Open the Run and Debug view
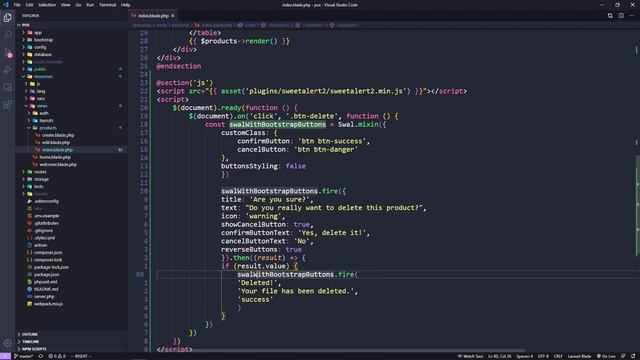 [x=7, y=70]
